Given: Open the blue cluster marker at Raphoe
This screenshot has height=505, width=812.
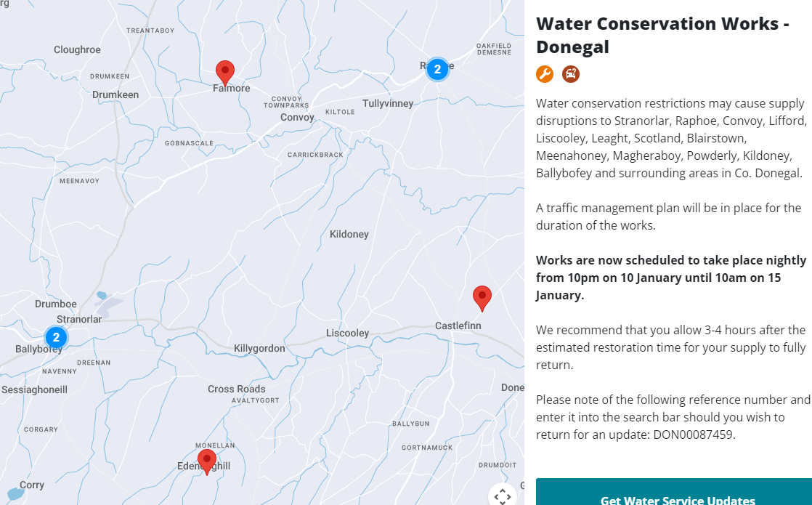Looking at the screenshot, I should 437,69.
